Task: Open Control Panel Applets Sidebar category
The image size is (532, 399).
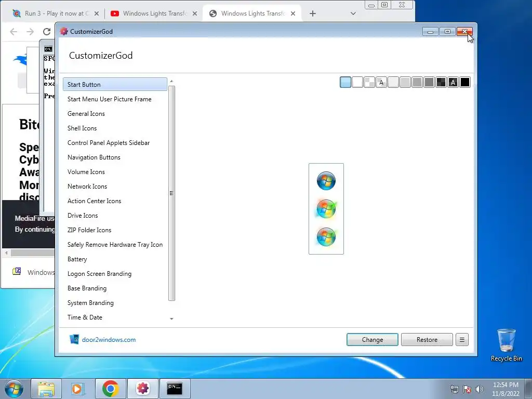Action: coord(115,143)
